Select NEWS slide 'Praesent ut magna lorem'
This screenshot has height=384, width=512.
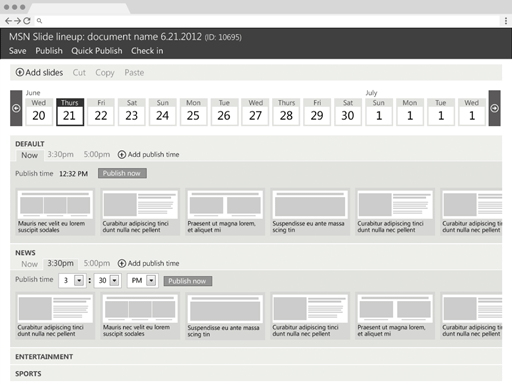395,316
